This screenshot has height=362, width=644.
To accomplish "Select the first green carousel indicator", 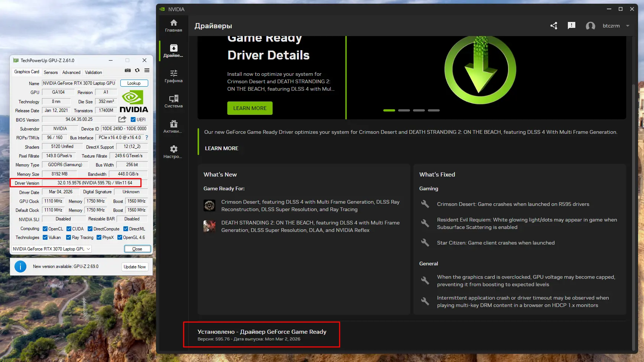I will (x=389, y=110).
